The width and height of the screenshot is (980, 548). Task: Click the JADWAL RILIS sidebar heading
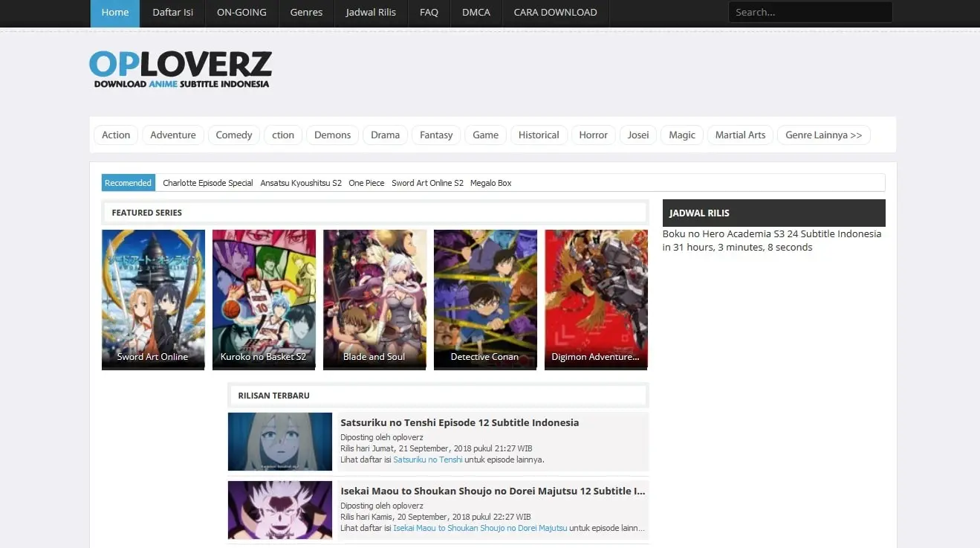(699, 213)
